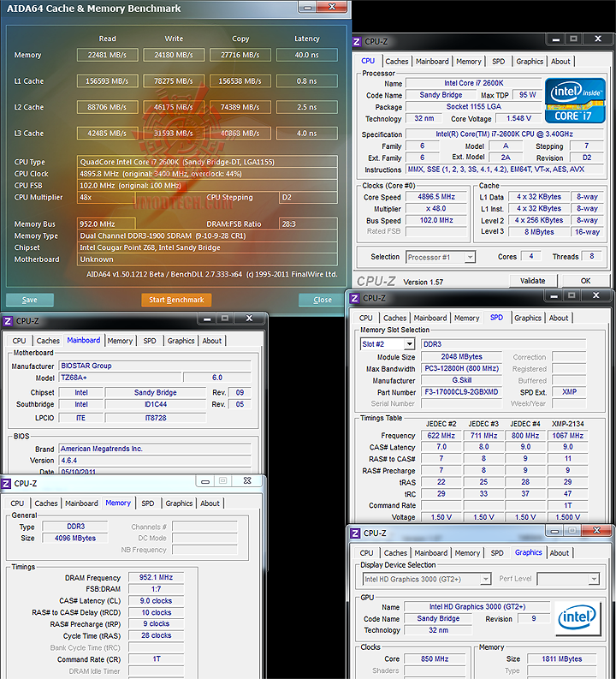Click the Save button in AIDA64
Image resolution: width=616 pixels, height=679 pixels.
[29, 300]
